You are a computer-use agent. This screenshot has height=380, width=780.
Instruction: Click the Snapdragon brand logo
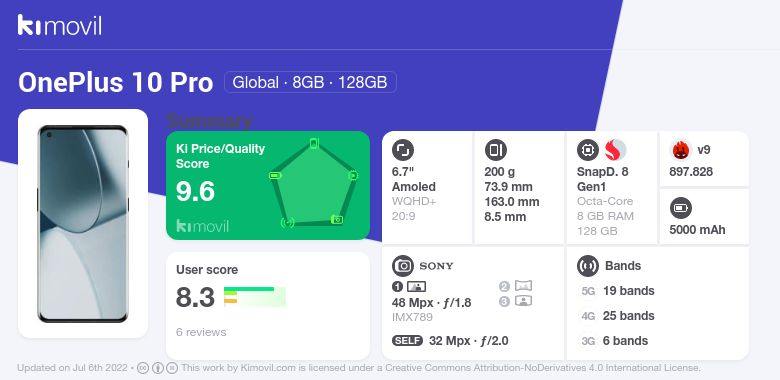tap(615, 150)
